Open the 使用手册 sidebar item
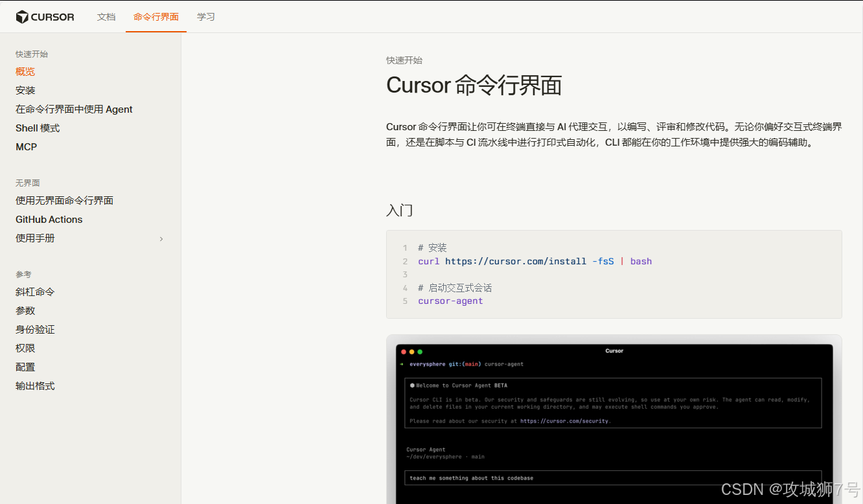Screen dimensions: 863x504 pos(36,238)
